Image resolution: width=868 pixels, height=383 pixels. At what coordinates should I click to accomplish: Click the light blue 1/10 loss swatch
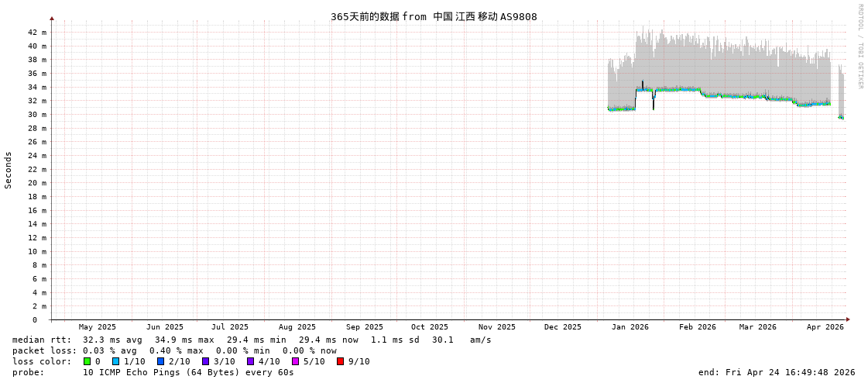coord(115,361)
